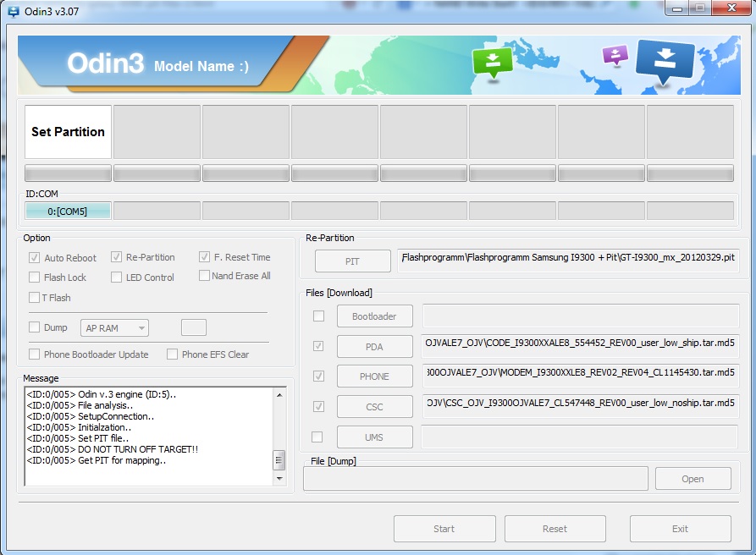Image resolution: width=756 pixels, height=555 pixels.
Task: Click the UMS file button
Action: 375,437
